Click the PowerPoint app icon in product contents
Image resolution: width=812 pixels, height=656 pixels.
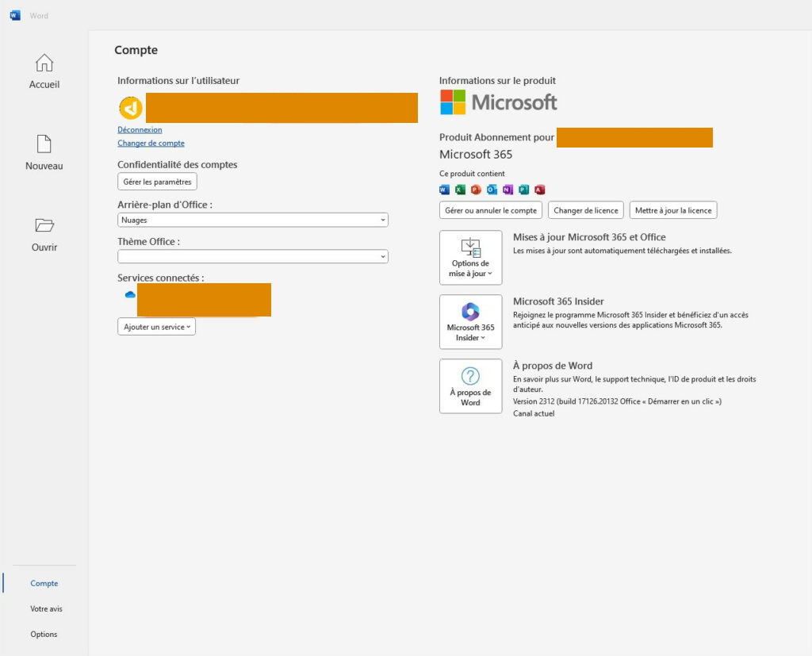(476, 190)
